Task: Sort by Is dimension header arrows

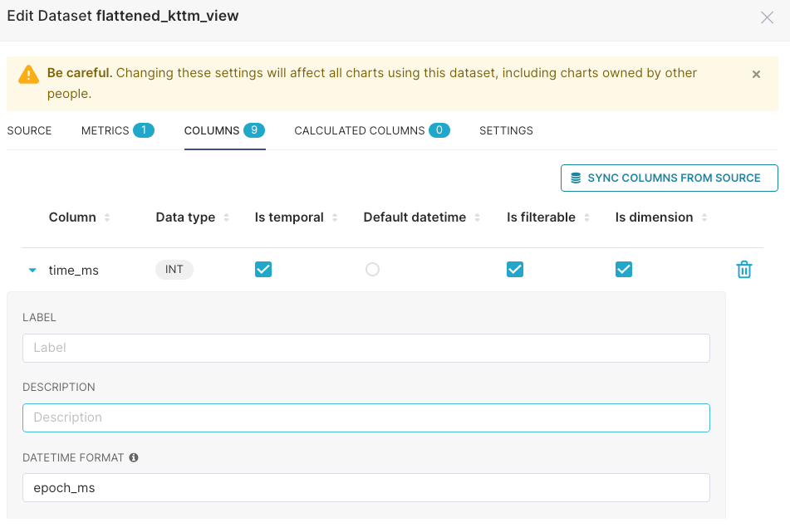Action: click(704, 217)
